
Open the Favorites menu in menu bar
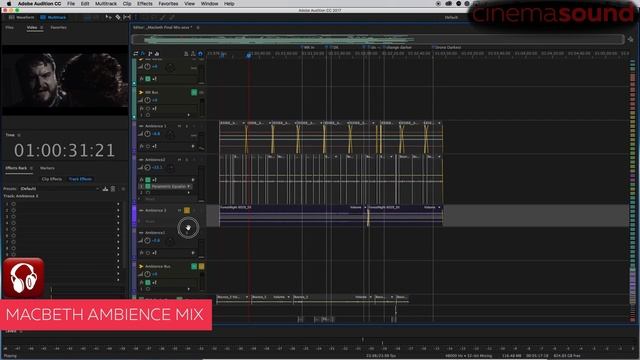click(168, 4)
